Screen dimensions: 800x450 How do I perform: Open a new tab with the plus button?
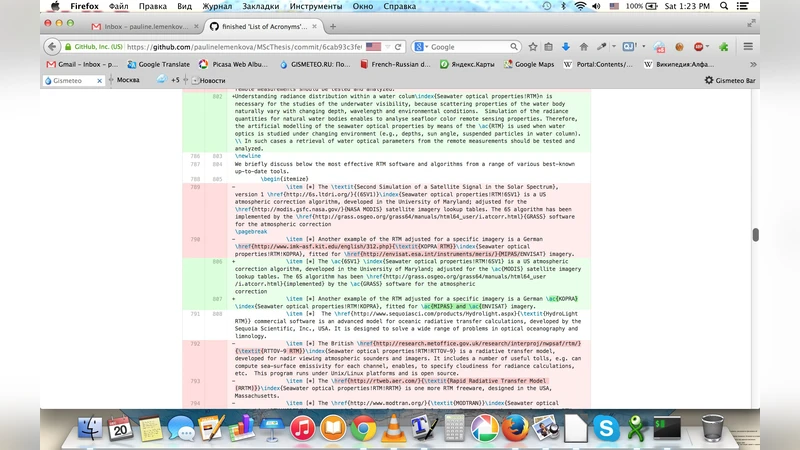click(x=333, y=27)
